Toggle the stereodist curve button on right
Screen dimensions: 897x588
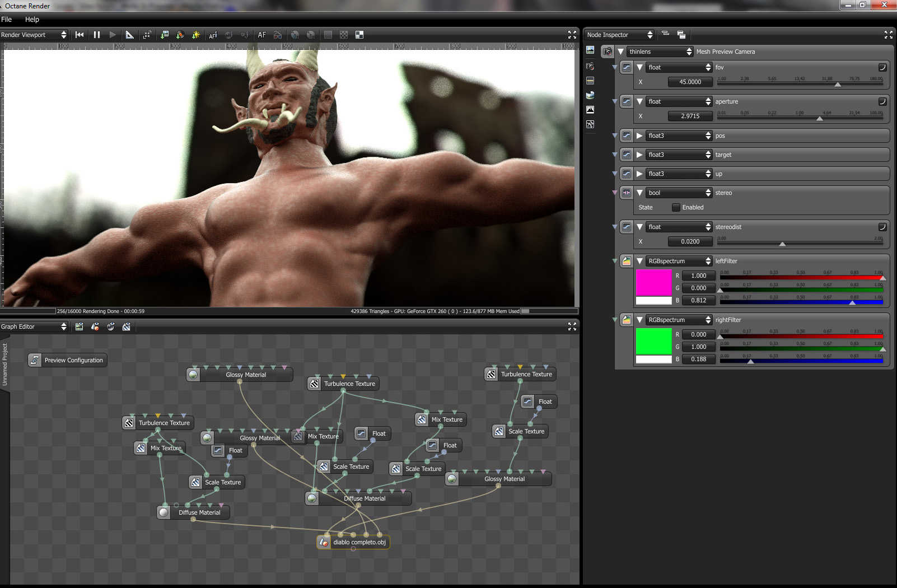(x=882, y=227)
